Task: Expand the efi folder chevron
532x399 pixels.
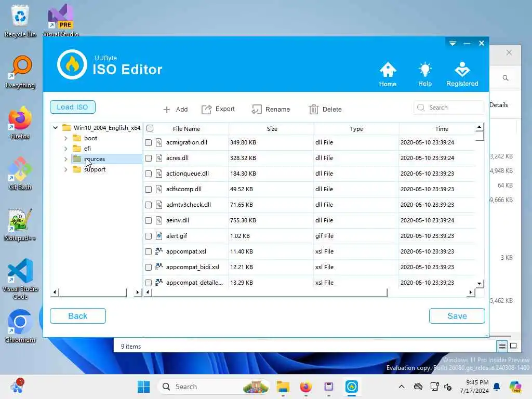Action: pyautogui.click(x=66, y=149)
